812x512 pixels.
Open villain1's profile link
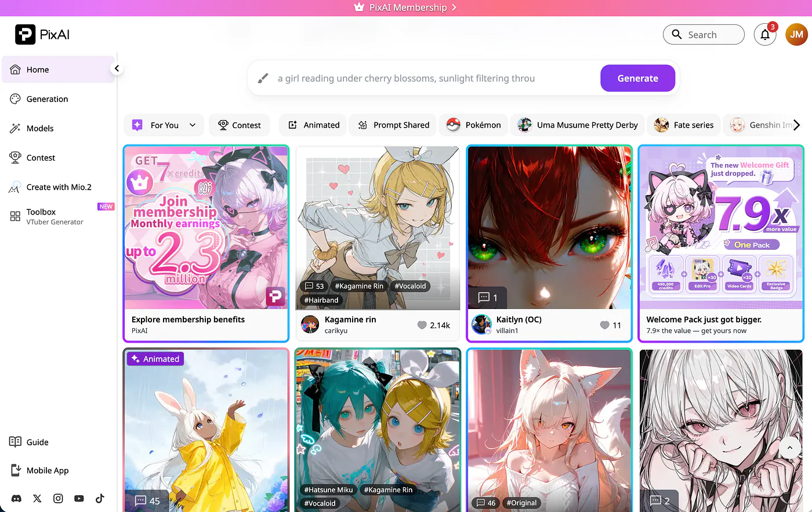(x=507, y=331)
